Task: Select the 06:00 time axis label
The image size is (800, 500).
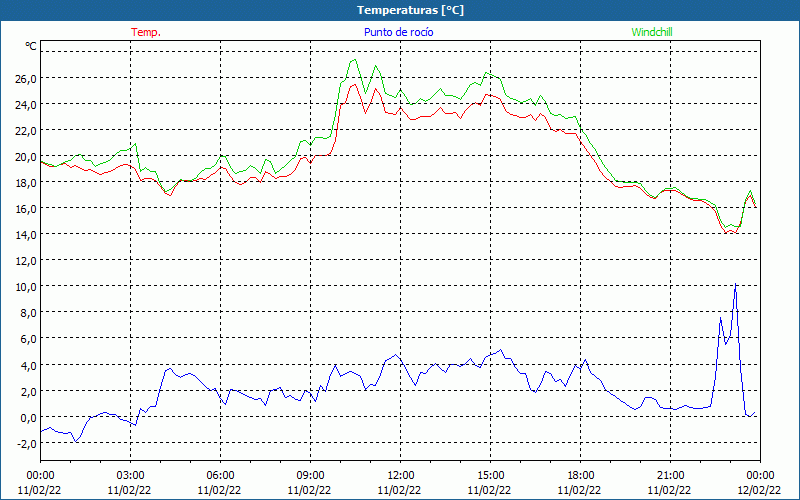Action: (220, 475)
